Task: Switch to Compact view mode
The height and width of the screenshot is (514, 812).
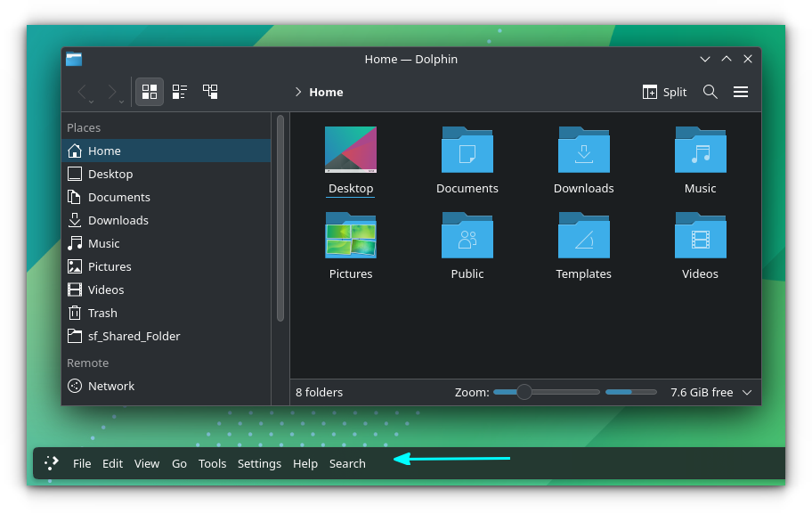Action: (x=180, y=92)
